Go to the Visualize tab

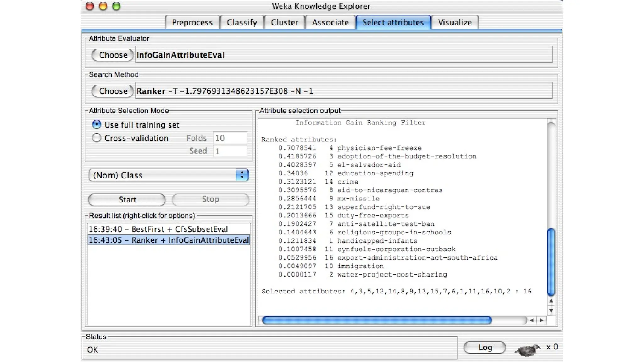[x=455, y=23]
